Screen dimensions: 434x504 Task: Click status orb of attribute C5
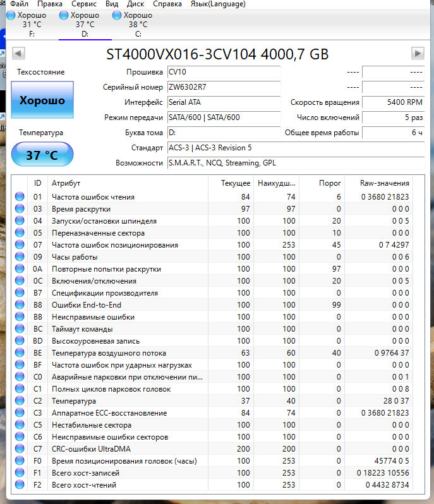pos(20,424)
